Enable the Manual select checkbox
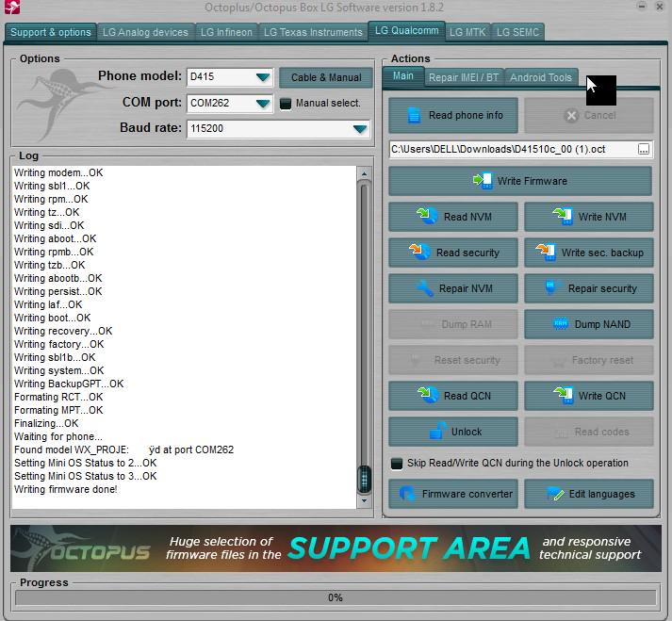Viewport: 672px width, 621px height. [285, 104]
